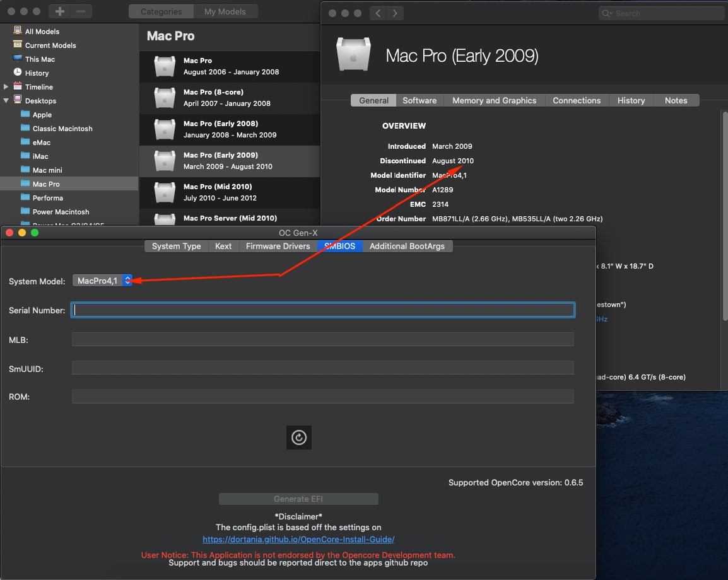Click the Performa folder icon

(25, 198)
